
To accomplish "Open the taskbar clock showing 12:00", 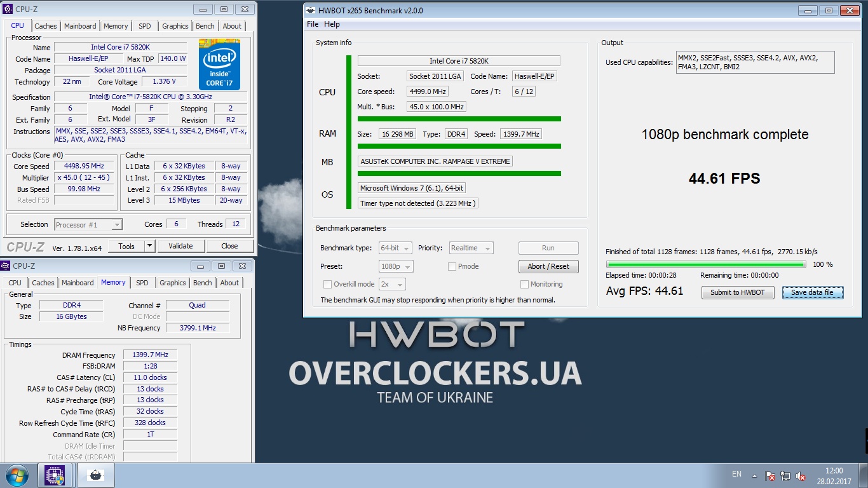I will pyautogui.click(x=834, y=476).
